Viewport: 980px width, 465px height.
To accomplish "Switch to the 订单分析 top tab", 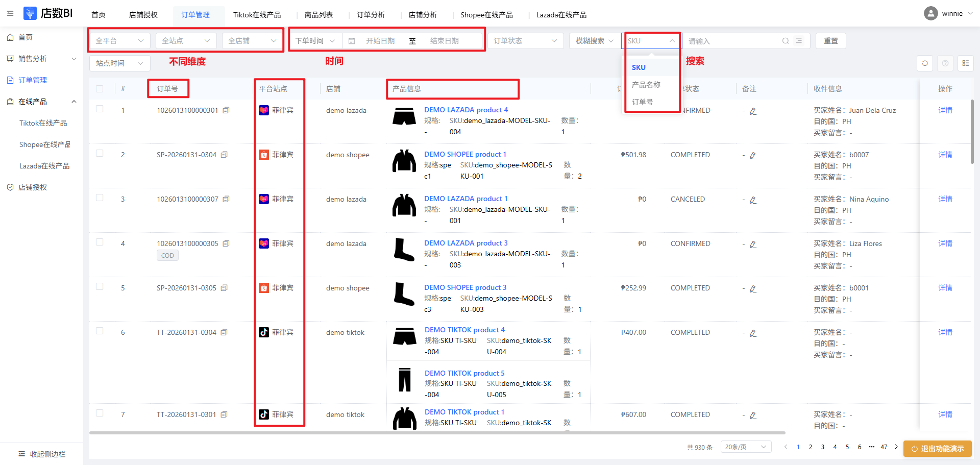I will (x=371, y=15).
